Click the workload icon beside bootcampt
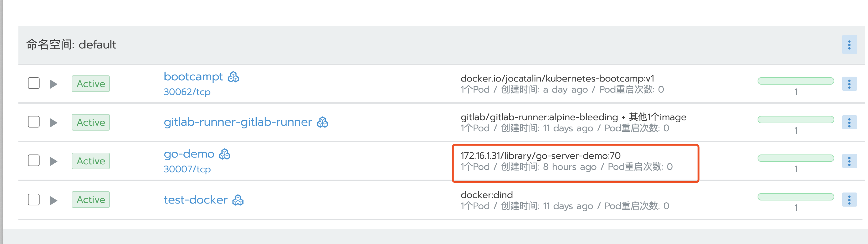Viewport: 868px width, 244px height. 233,77
